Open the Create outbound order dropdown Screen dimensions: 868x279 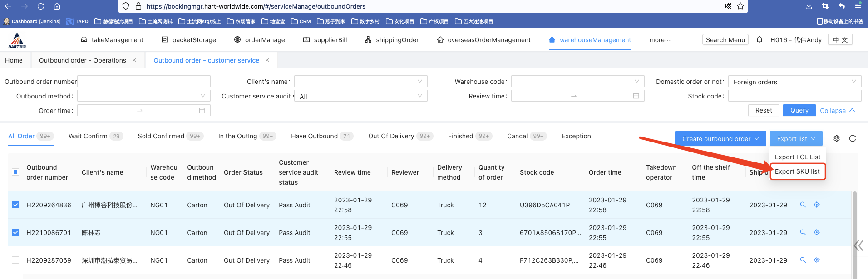[720, 139]
